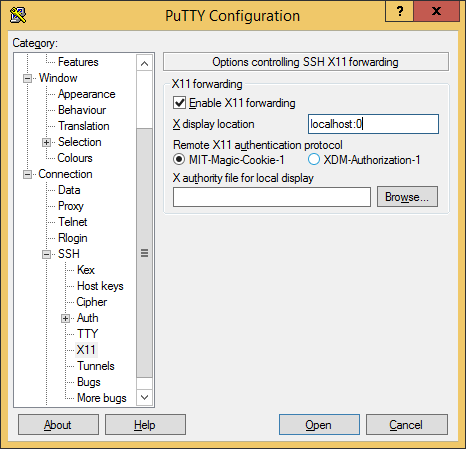The image size is (466, 449).
Task: Collapse the Window tree node
Action: pyautogui.click(x=27, y=79)
